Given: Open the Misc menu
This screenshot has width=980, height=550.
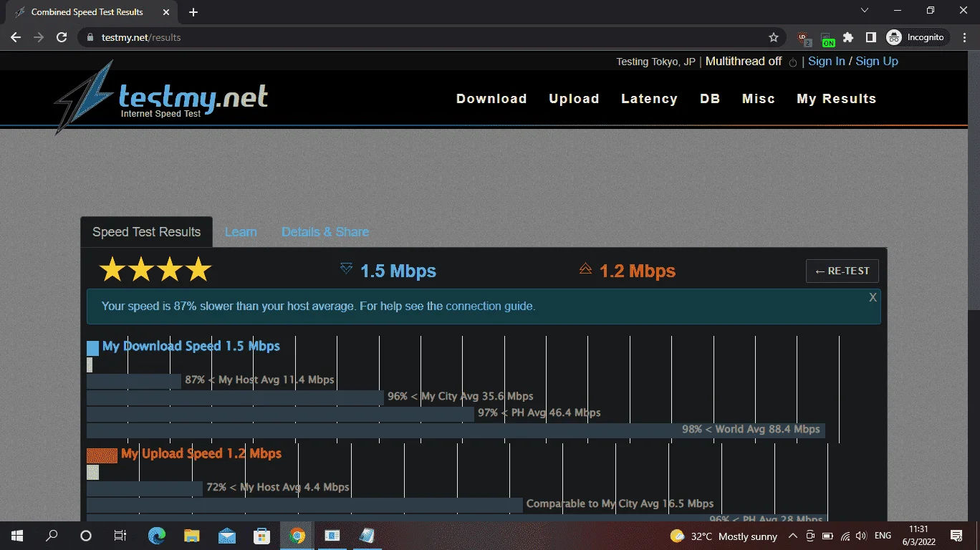Looking at the screenshot, I should coord(759,99).
